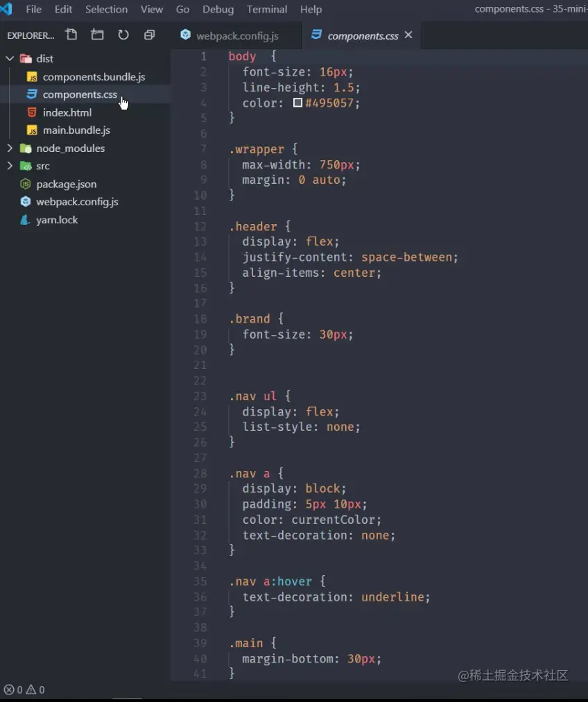Open the Help menu
The image size is (588, 702).
(311, 9)
